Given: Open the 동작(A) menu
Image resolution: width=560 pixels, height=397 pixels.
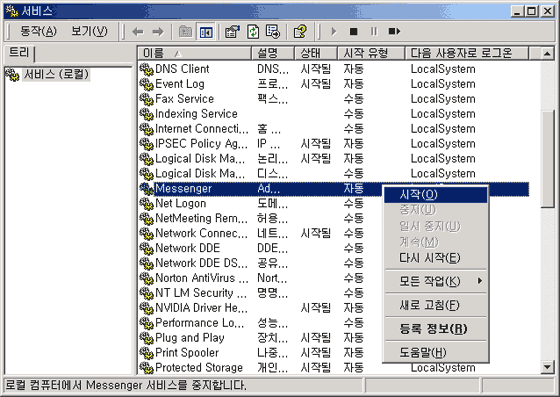Looking at the screenshot, I should 38,31.
